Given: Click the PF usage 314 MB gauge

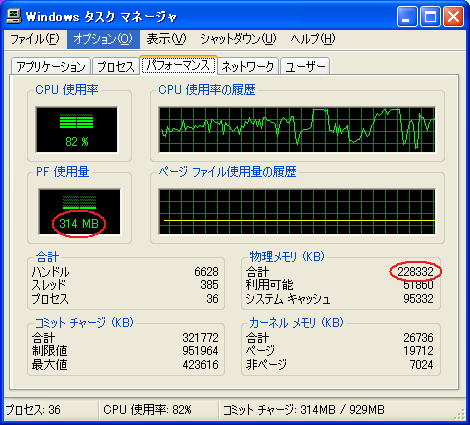Looking at the screenshot, I should 79,212.
